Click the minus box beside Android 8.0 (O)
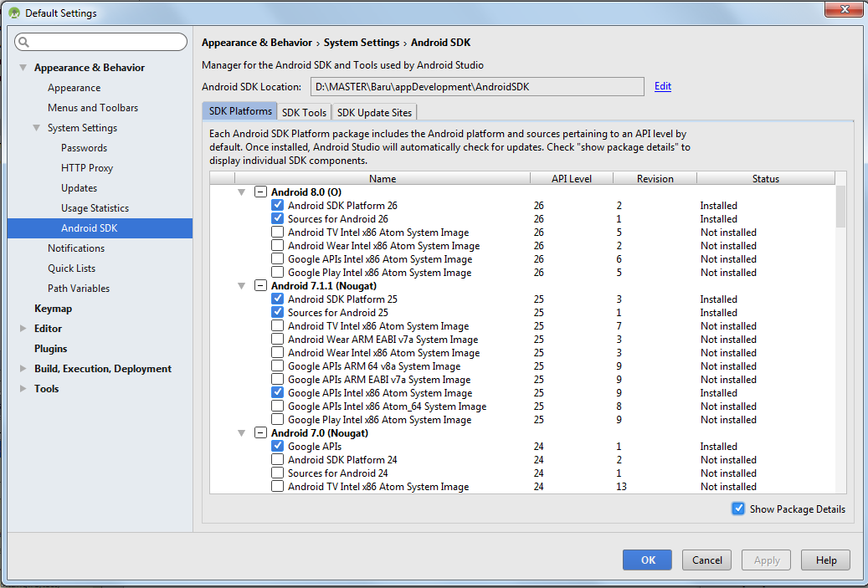The image size is (868, 588). click(x=260, y=192)
